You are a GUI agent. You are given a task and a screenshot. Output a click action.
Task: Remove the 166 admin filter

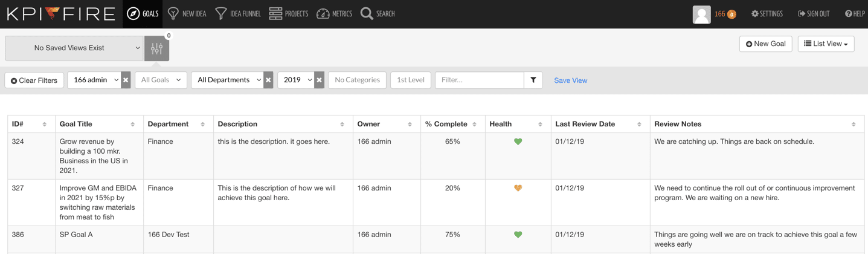coord(126,80)
